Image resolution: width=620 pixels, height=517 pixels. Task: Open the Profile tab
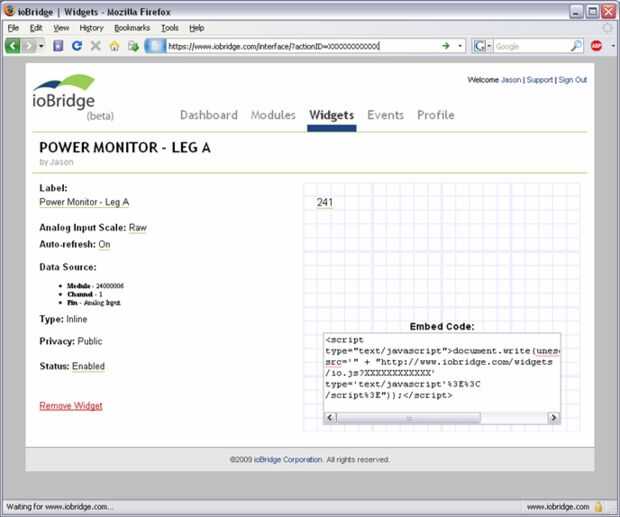436,115
